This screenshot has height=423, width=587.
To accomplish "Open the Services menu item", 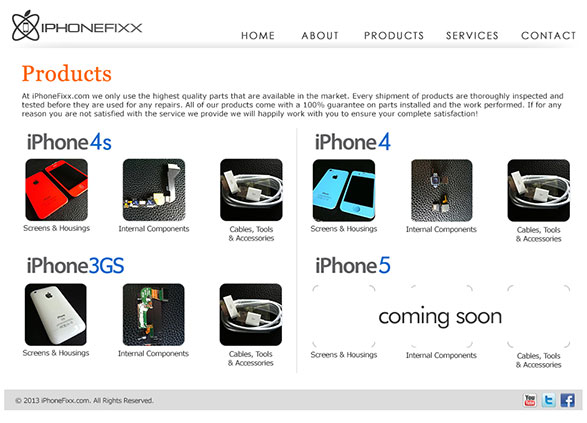I will point(472,36).
